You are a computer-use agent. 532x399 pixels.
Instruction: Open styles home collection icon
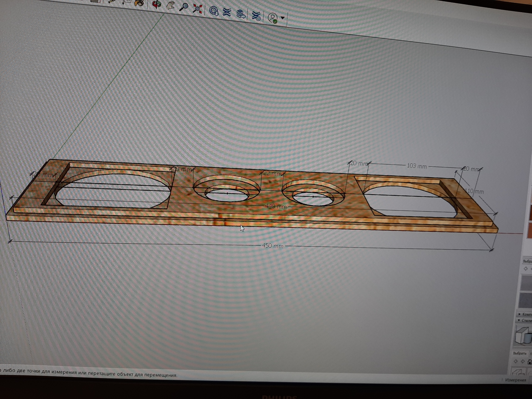pyautogui.click(x=530, y=362)
